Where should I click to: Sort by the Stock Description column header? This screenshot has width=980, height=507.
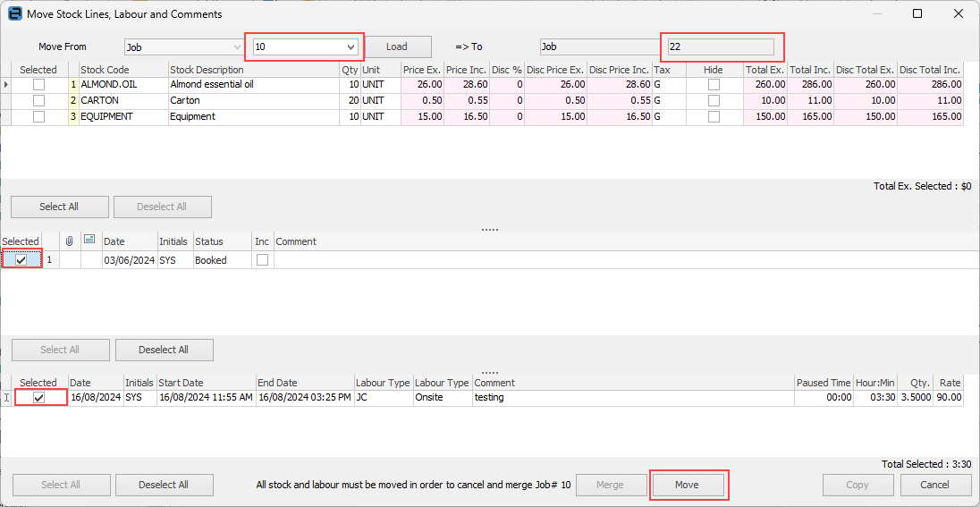tap(253, 70)
